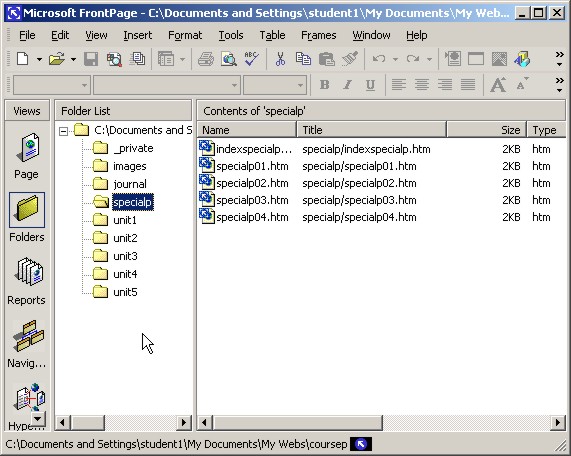Select file specialp02.htm
This screenshot has height=456, width=571.
pos(252,183)
